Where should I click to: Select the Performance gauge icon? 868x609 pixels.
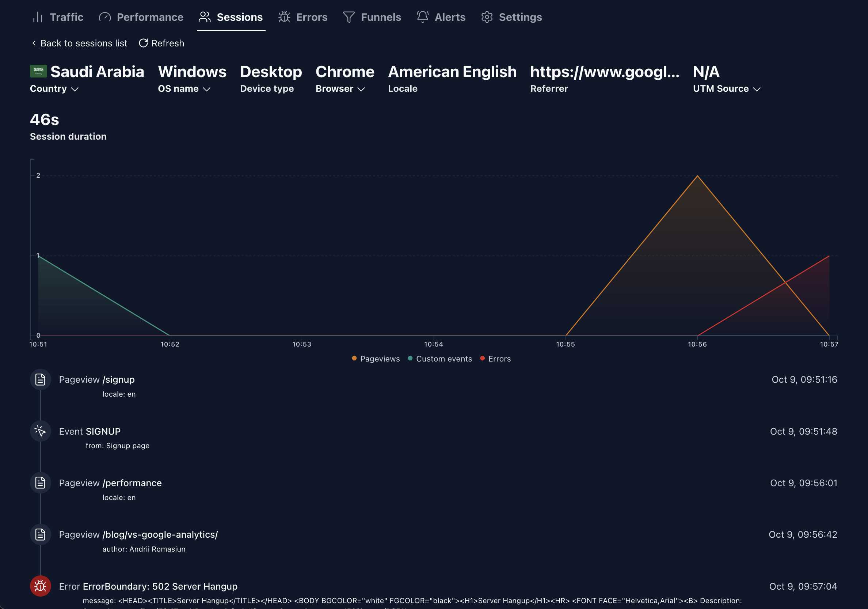105,17
